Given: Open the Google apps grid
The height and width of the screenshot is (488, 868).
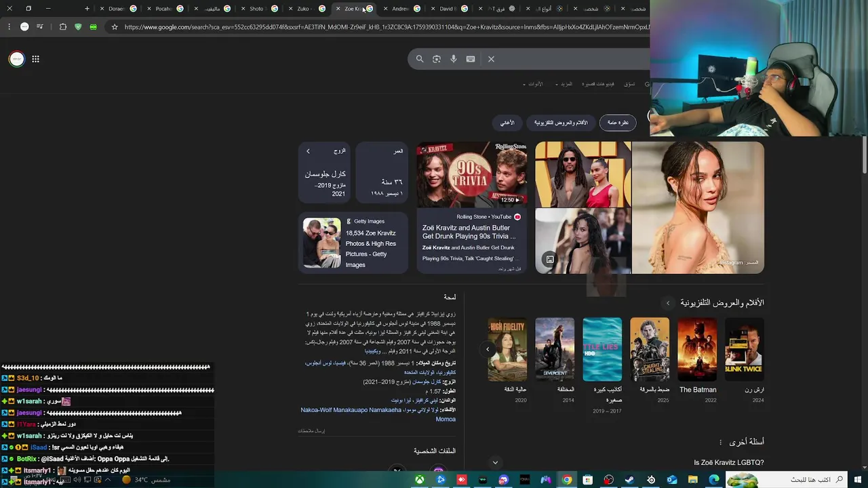Looking at the screenshot, I should [x=35, y=59].
